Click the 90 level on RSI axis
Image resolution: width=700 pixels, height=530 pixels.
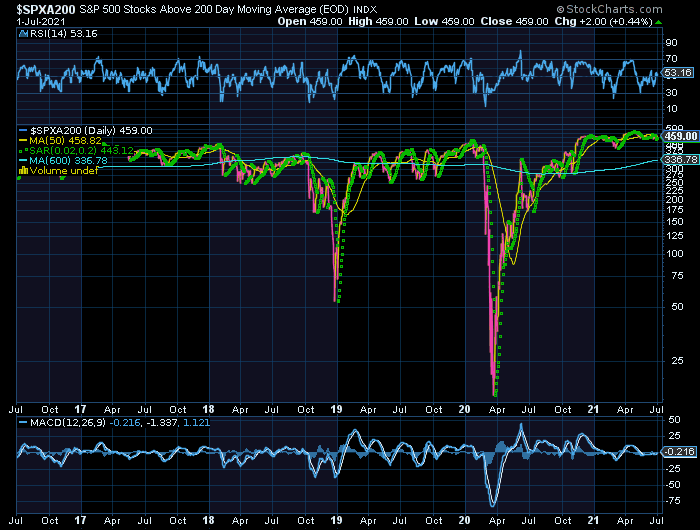[671, 43]
